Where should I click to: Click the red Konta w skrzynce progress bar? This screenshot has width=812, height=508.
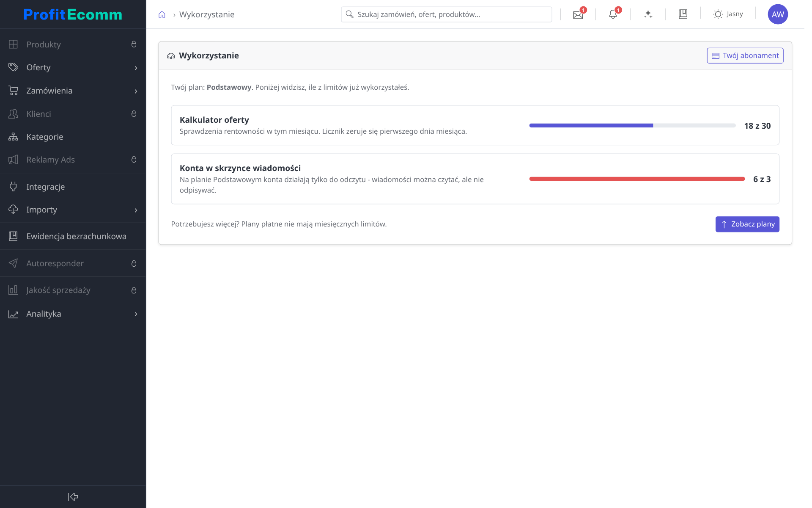pyautogui.click(x=637, y=179)
